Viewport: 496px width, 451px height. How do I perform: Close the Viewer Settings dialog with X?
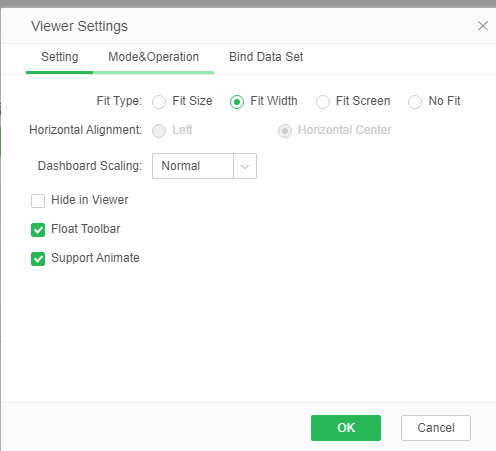click(x=482, y=26)
